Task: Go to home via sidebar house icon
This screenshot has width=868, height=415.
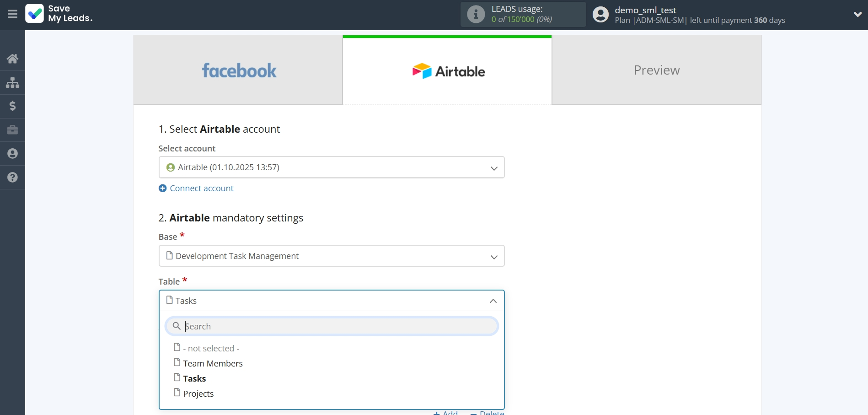Action: pyautogui.click(x=12, y=59)
